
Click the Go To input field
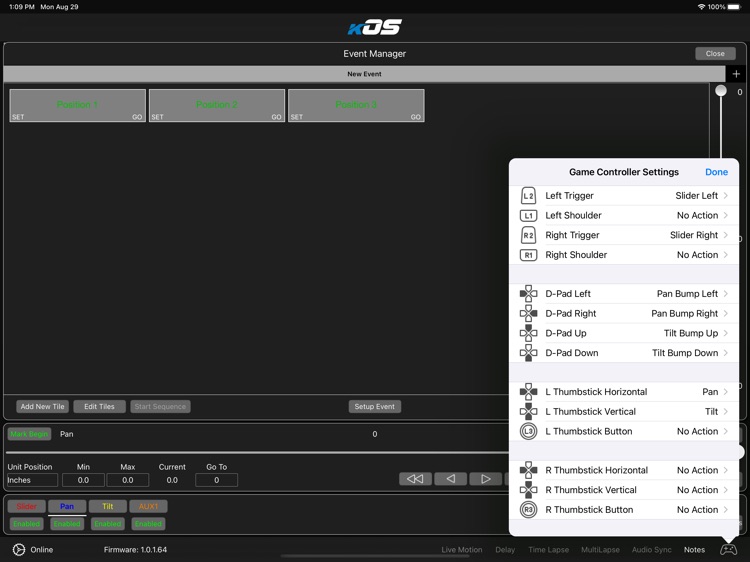[x=216, y=480]
